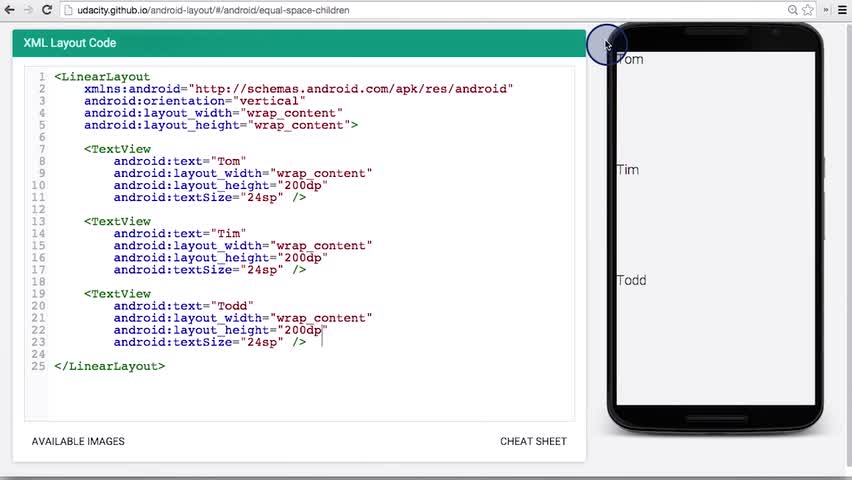
Task: Click the third TextView tag on line 19
Action: coord(117,294)
